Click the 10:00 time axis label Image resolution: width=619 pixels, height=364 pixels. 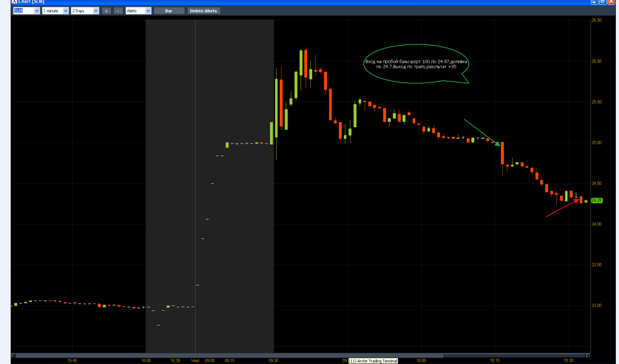pyautogui.click(x=421, y=360)
